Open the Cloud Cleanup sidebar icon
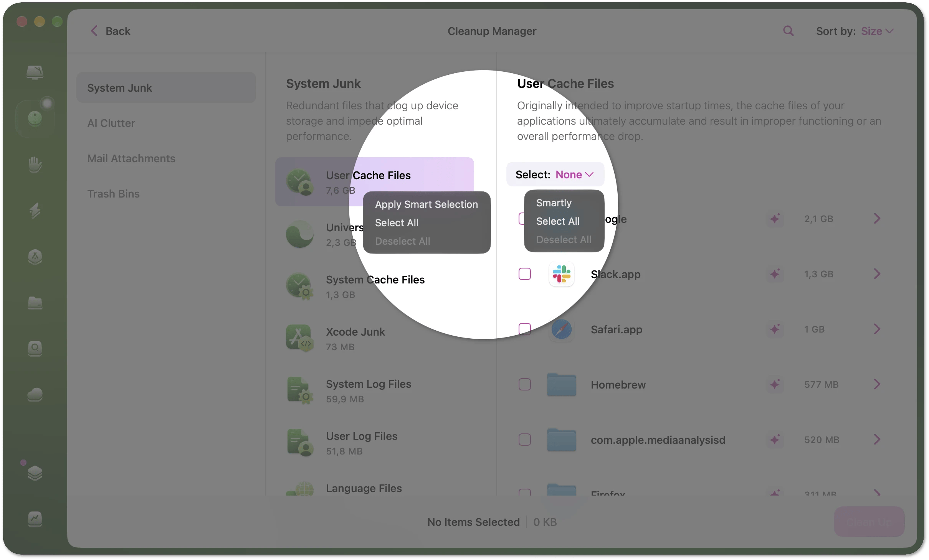 tap(35, 395)
